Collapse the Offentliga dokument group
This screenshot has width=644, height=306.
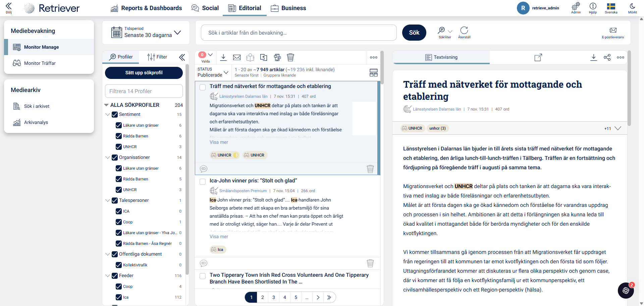pos(108,254)
